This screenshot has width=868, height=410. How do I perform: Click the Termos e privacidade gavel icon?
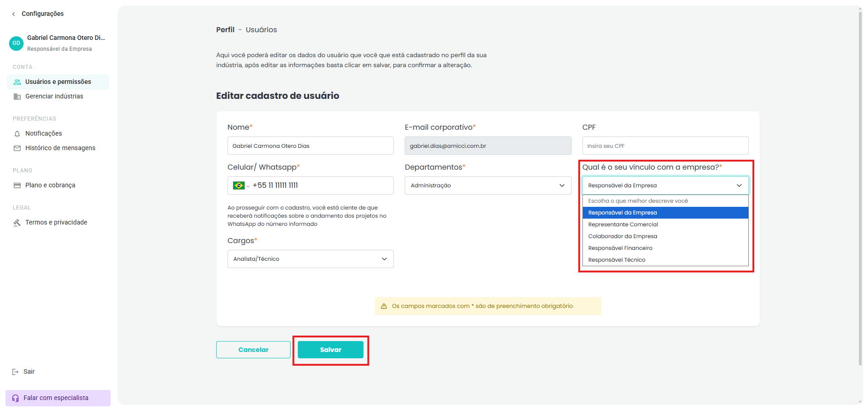[x=17, y=223]
